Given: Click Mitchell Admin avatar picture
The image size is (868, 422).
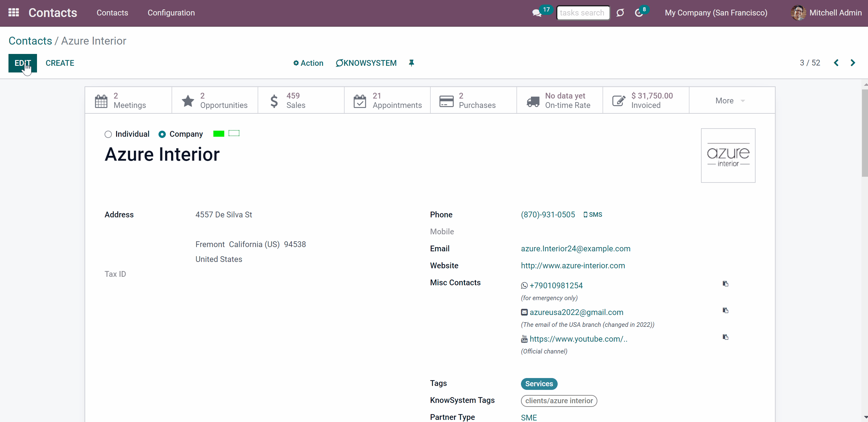Looking at the screenshot, I should [x=798, y=13].
